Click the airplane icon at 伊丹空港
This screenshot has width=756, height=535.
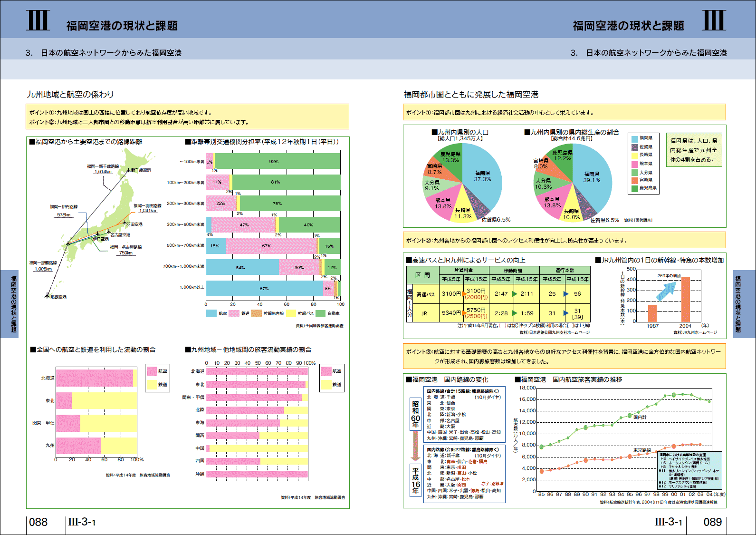click(x=98, y=234)
